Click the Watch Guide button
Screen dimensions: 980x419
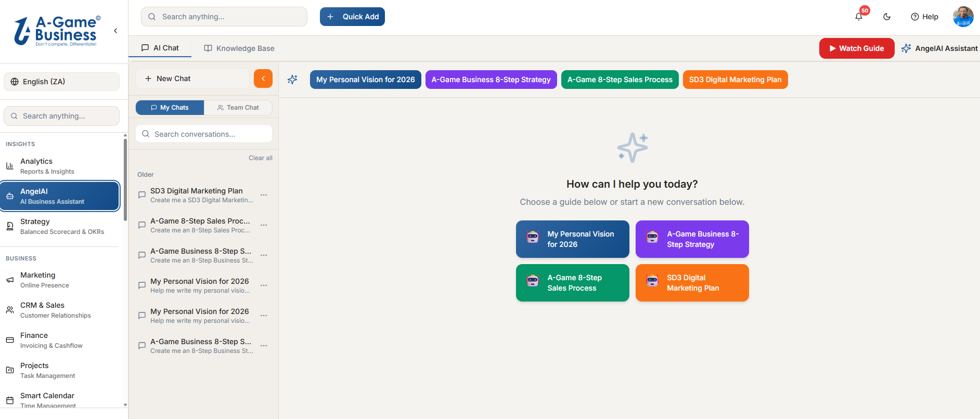coord(857,48)
